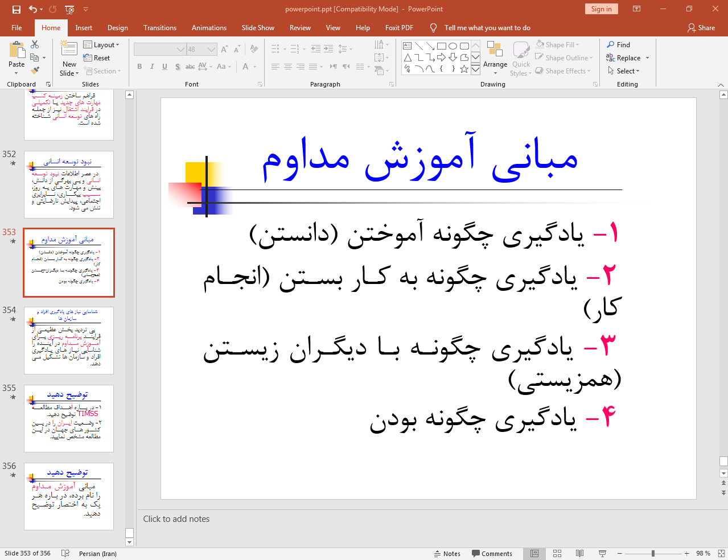Open the Section dropdown
This screenshot has width=728, height=560.
coord(103,71)
